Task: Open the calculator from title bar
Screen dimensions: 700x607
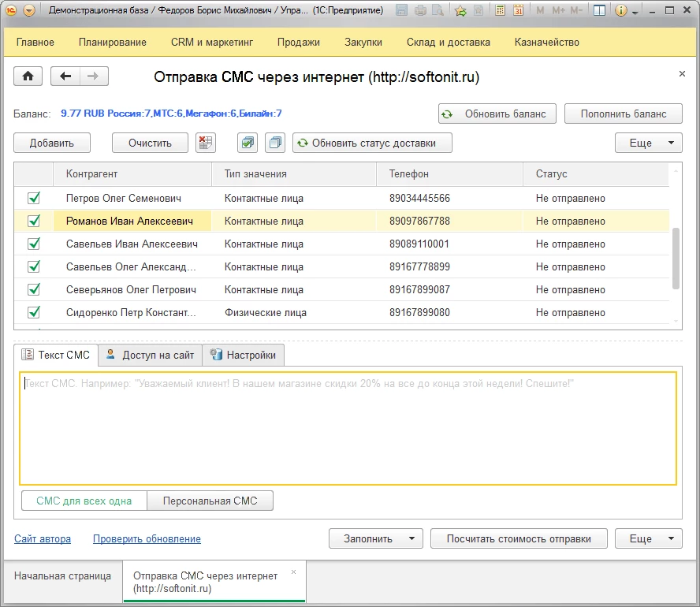Action: [498, 11]
